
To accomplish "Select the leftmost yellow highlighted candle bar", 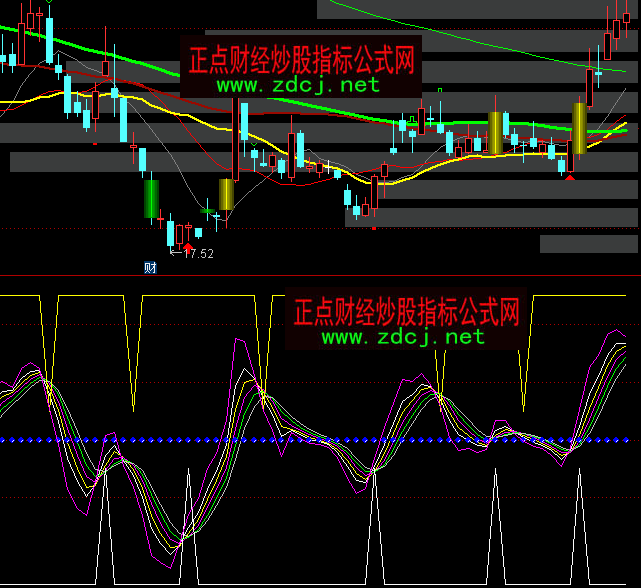I will point(227,194).
